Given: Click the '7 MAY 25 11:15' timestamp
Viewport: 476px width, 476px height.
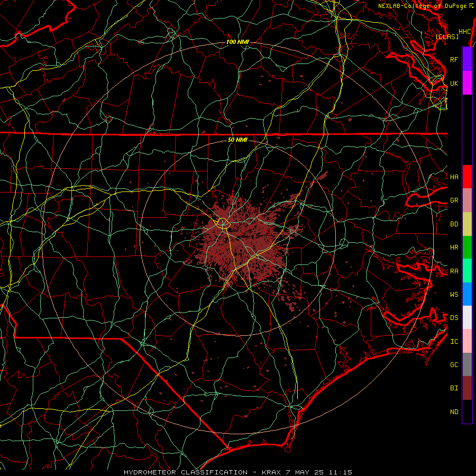Looking at the screenshot, I should tap(319, 472).
